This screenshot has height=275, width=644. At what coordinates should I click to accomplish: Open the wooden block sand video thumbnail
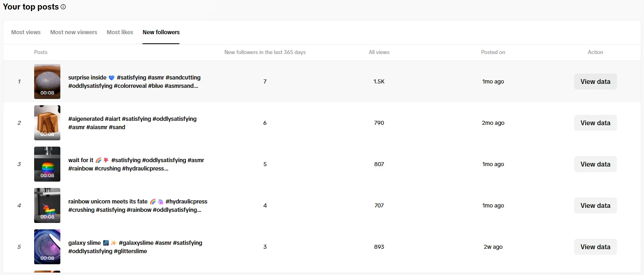click(x=47, y=123)
